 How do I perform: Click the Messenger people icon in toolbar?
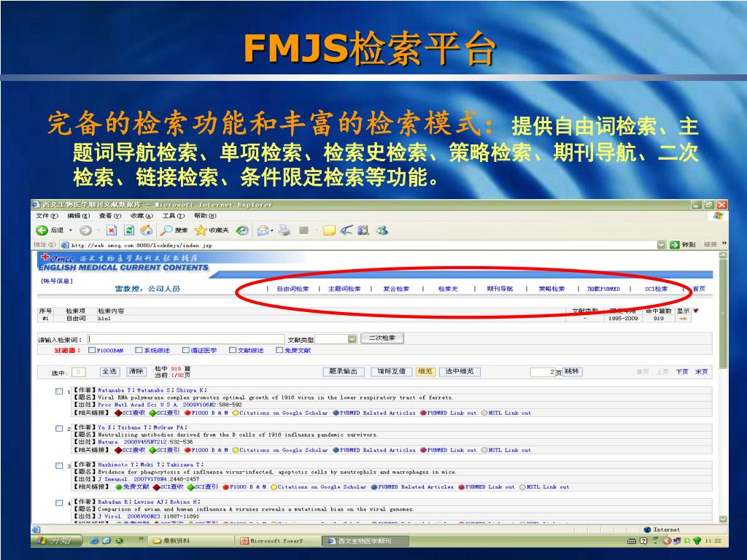(382, 230)
